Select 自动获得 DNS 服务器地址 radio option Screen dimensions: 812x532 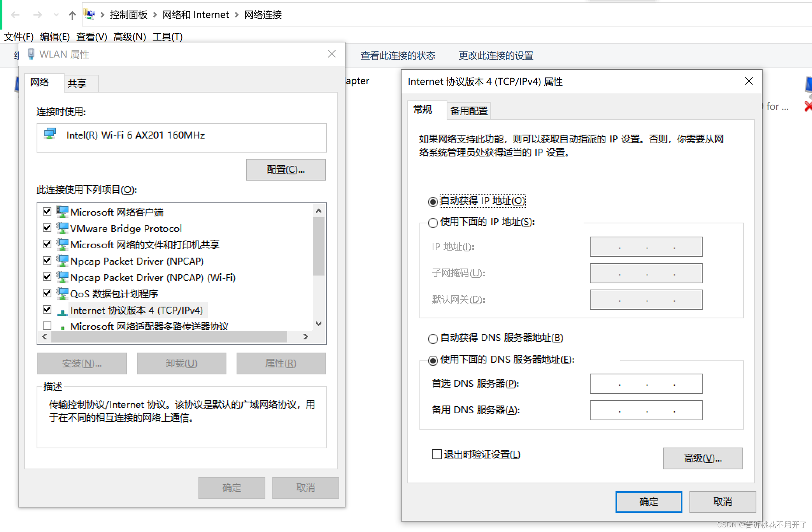click(x=433, y=339)
